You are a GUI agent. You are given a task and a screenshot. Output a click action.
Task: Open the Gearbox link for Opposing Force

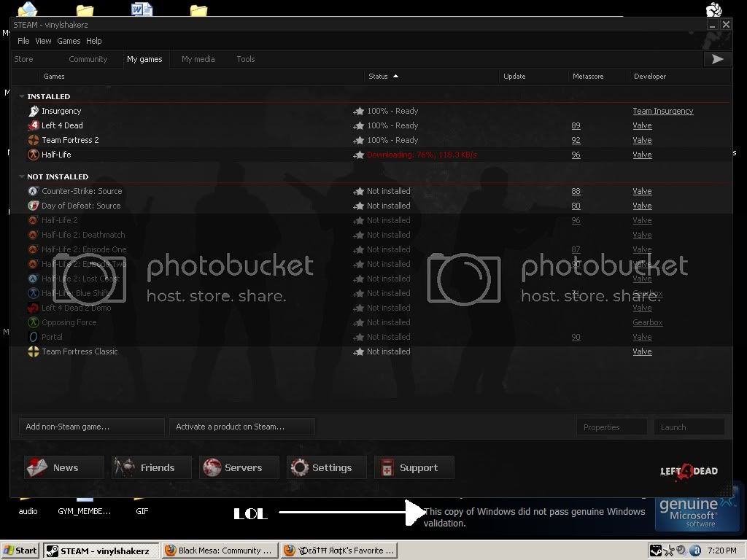click(x=648, y=322)
